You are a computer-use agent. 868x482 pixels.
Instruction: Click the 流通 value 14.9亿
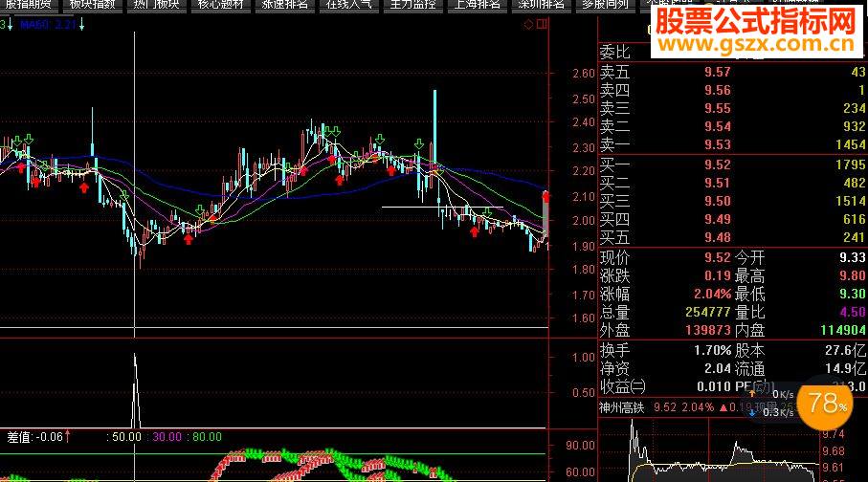(x=845, y=369)
